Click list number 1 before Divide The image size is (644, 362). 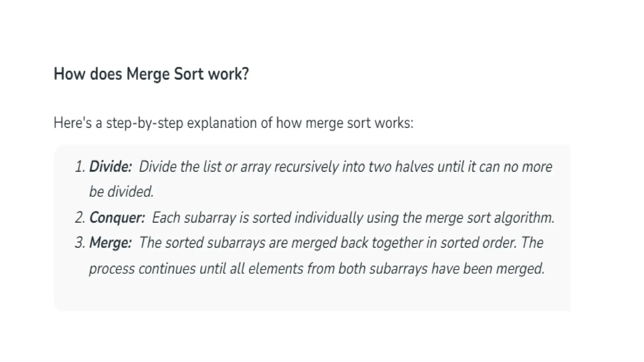[x=80, y=167]
